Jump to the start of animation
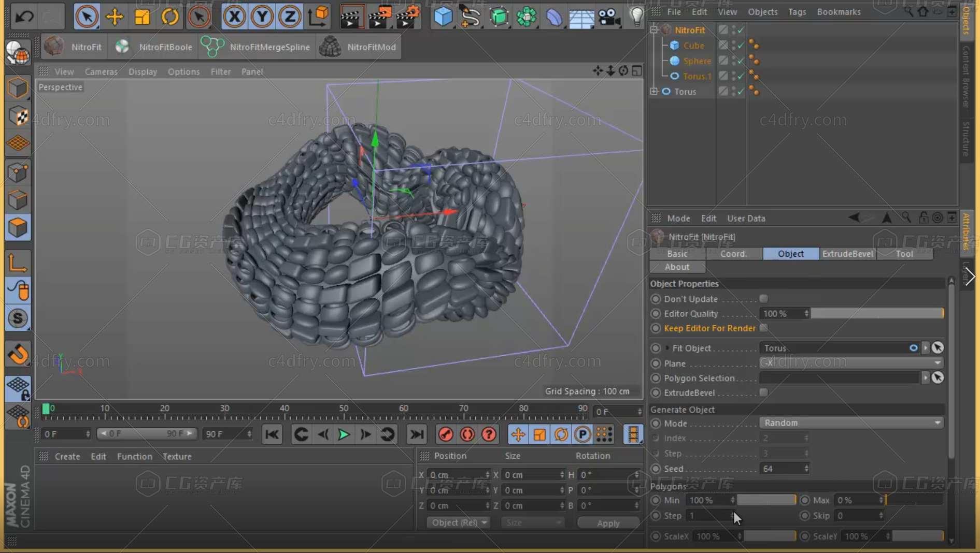The image size is (980, 553). [x=272, y=434]
